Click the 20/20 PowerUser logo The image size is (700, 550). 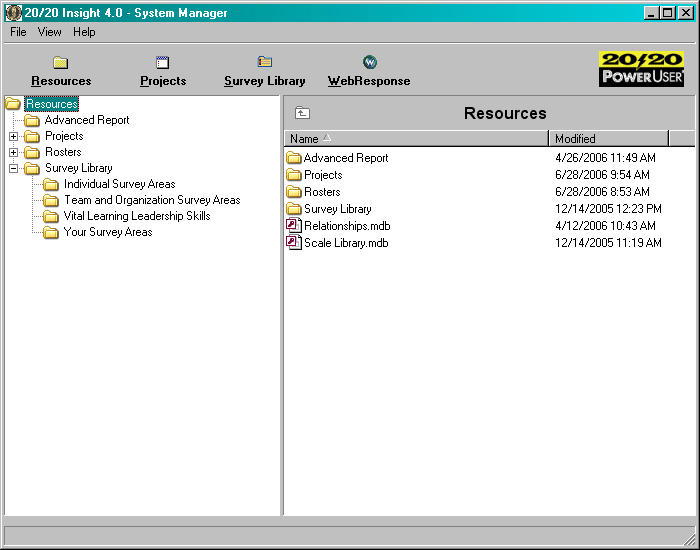641,69
